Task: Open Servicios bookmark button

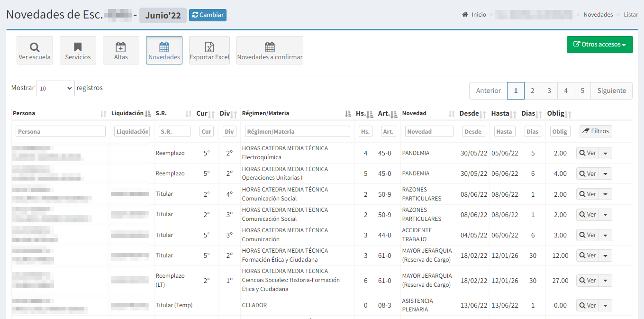Action: coord(78,50)
